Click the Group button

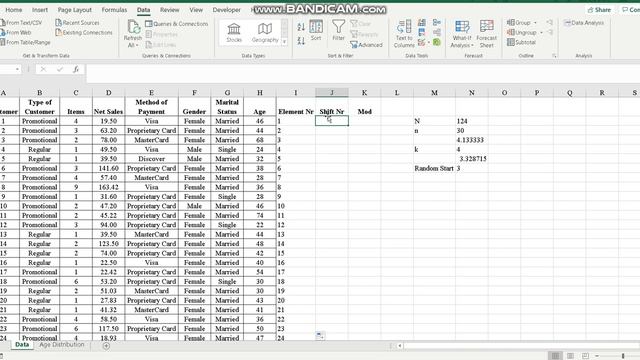coord(519,23)
